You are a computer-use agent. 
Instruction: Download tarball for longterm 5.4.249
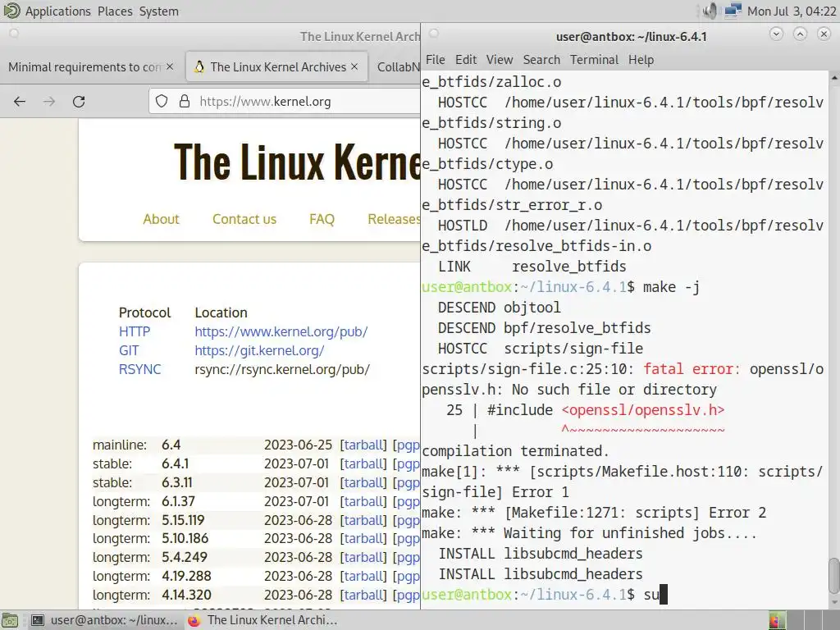coord(363,557)
